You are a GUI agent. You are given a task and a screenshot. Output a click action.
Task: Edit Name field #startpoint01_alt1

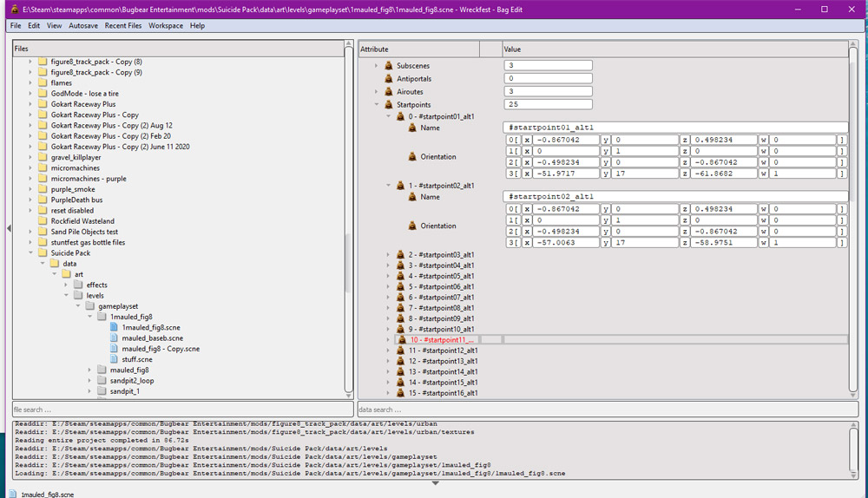tap(675, 128)
